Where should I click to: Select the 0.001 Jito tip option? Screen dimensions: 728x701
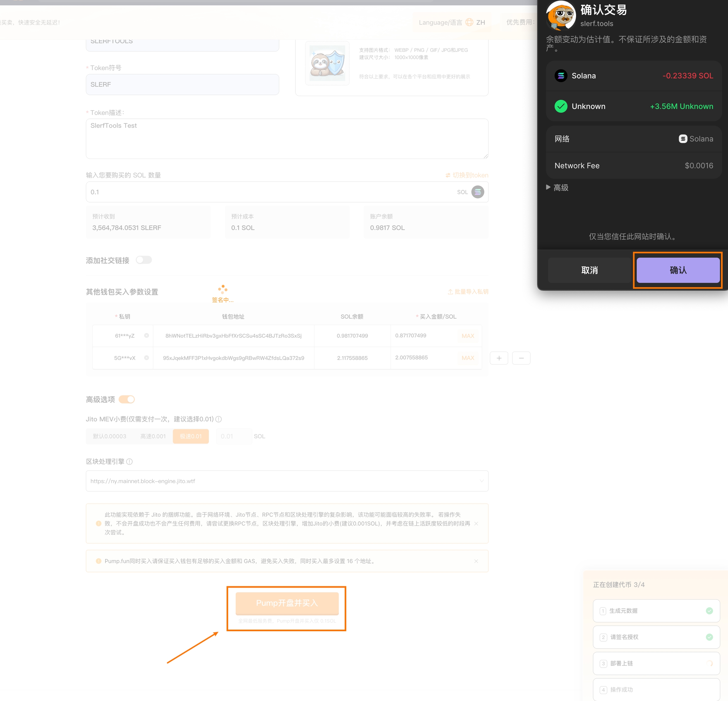tap(153, 436)
